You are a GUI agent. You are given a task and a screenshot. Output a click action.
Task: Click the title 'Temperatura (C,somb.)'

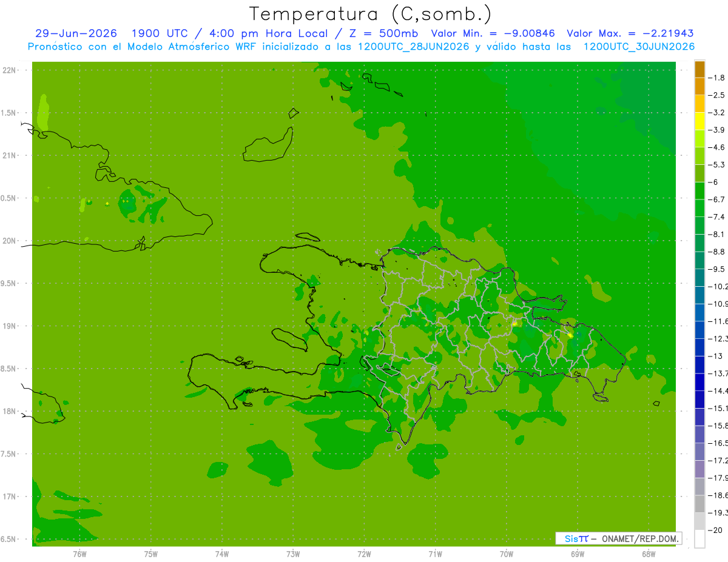pyautogui.click(x=371, y=14)
